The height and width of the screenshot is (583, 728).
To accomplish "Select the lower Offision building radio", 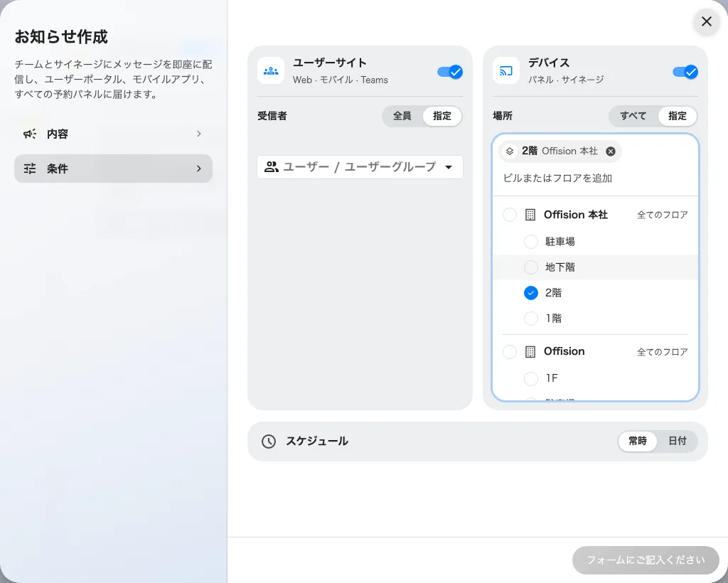I will (x=510, y=352).
